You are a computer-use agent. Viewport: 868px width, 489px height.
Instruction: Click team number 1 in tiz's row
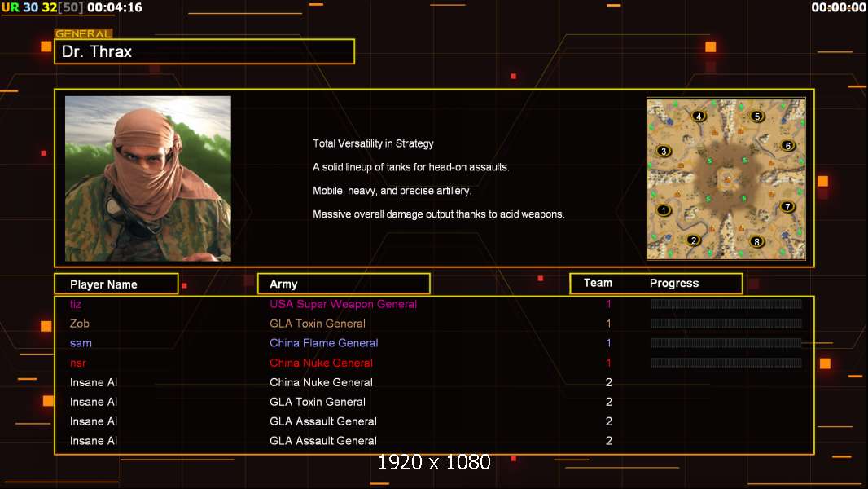coord(608,304)
